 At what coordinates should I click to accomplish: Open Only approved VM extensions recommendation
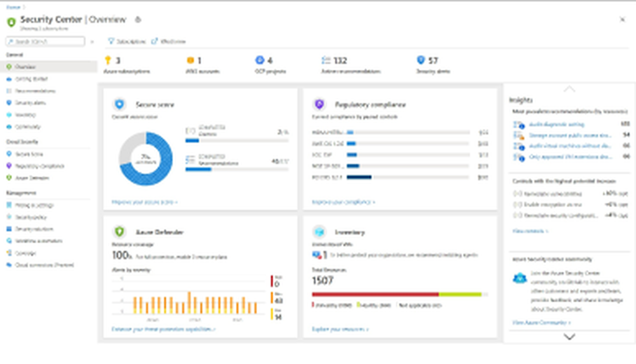click(x=570, y=156)
